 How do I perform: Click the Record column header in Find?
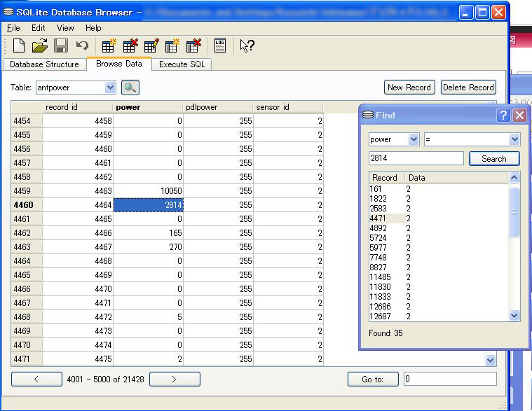click(387, 178)
